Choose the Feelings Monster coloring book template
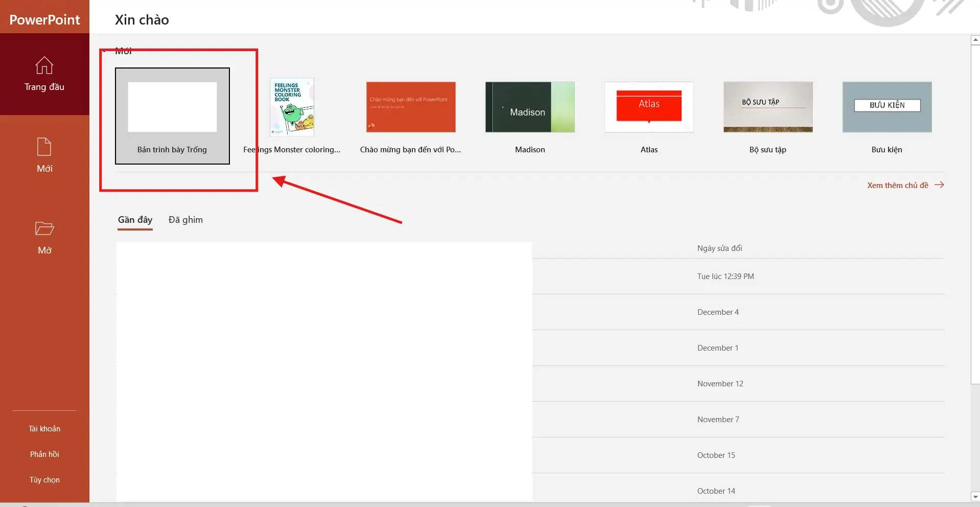This screenshot has height=507, width=980. tap(292, 116)
